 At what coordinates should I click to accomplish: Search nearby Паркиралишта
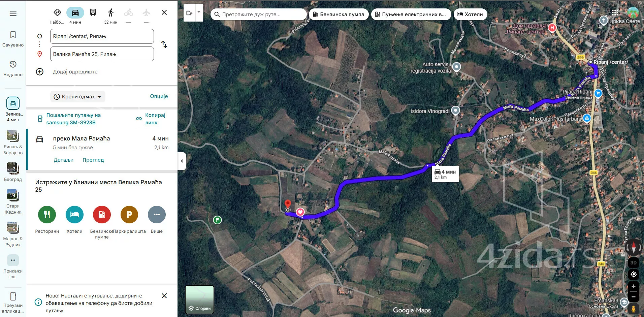point(129,215)
